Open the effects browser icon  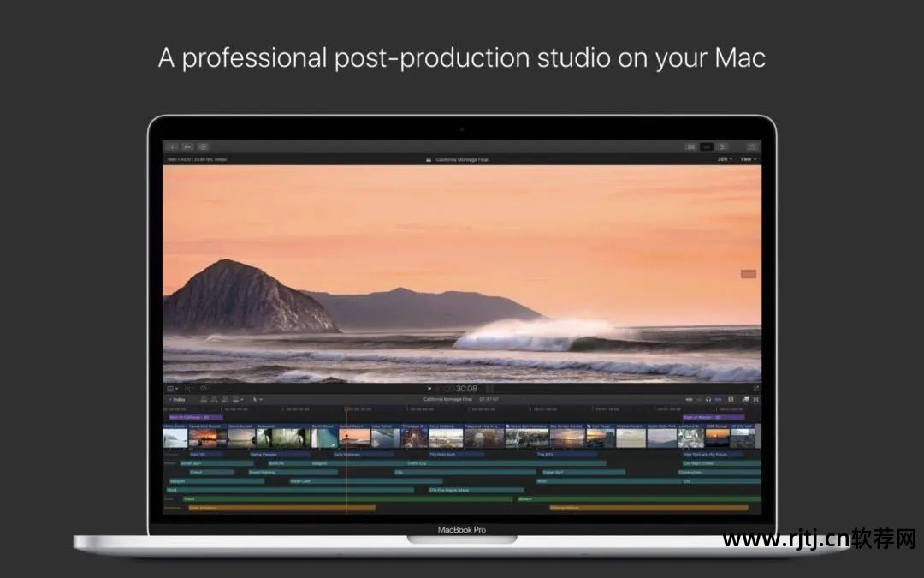(x=746, y=399)
